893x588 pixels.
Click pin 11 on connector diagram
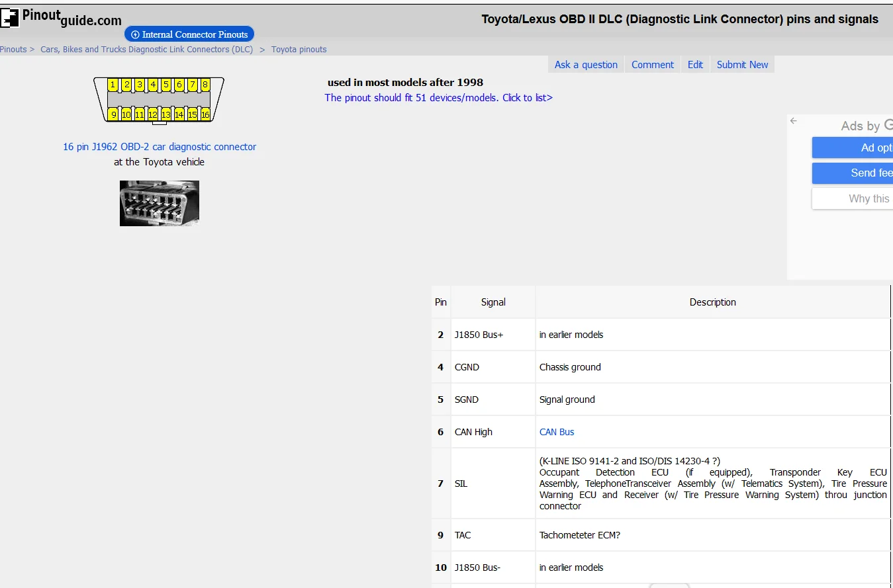pyautogui.click(x=140, y=114)
